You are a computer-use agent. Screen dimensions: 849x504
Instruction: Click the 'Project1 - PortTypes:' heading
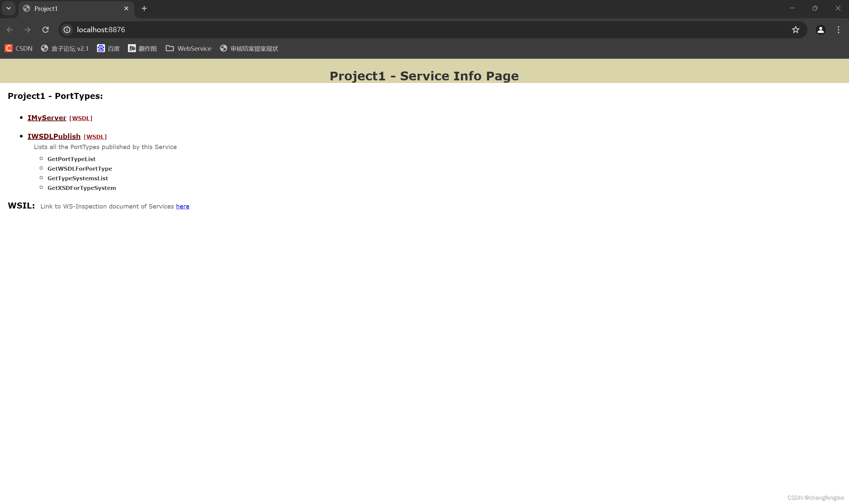pyautogui.click(x=55, y=96)
